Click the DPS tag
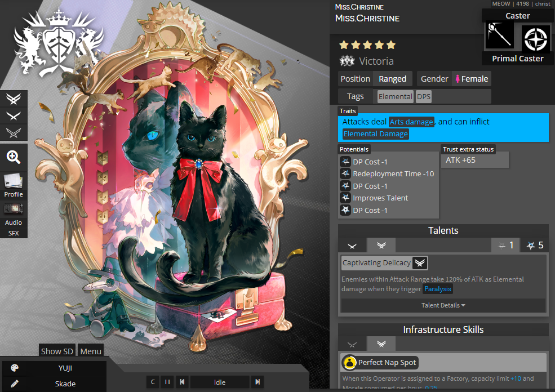The width and height of the screenshot is (555, 392). 424,96
